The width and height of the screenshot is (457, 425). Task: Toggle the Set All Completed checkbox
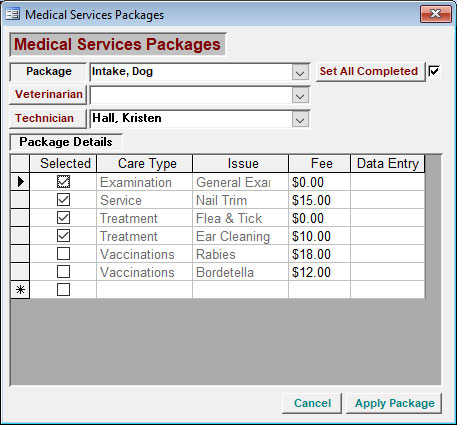434,71
